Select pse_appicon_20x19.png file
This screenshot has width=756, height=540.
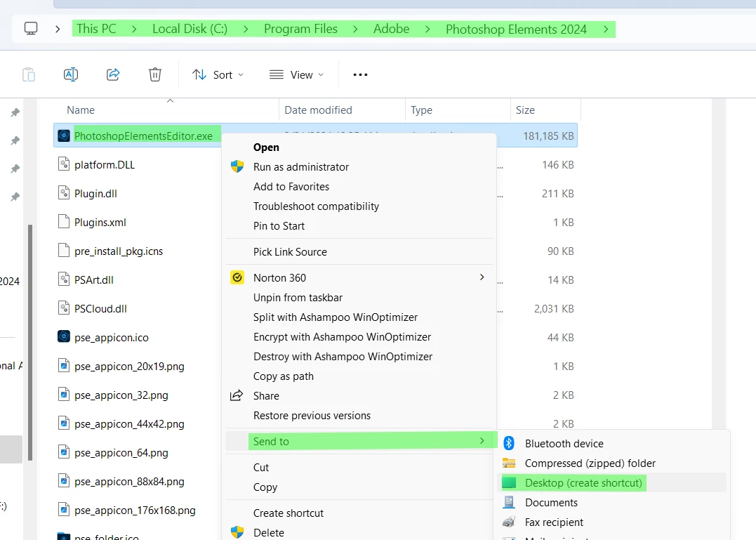coord(129,367)
